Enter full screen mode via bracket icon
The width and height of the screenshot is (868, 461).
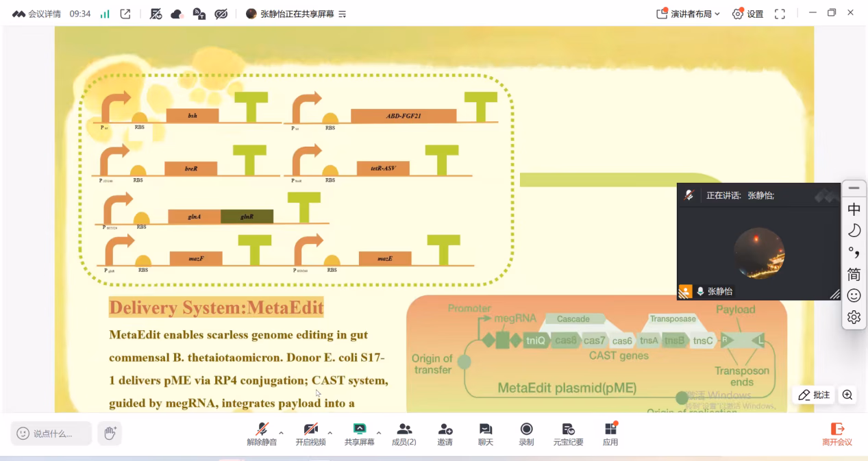click(x=780, y=14)
